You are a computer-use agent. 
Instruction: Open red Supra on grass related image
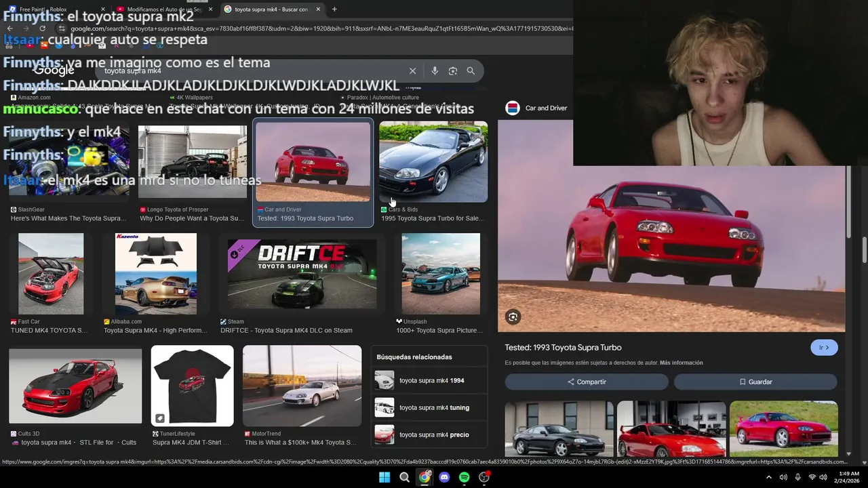click(x=783, y=429)
